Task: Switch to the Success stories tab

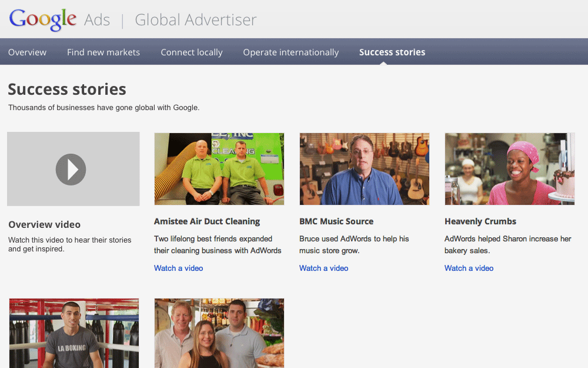Action: pos(392,52)
